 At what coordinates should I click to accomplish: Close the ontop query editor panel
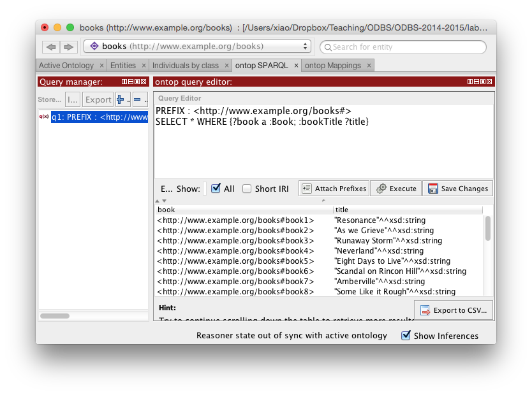tap(489, 82)
